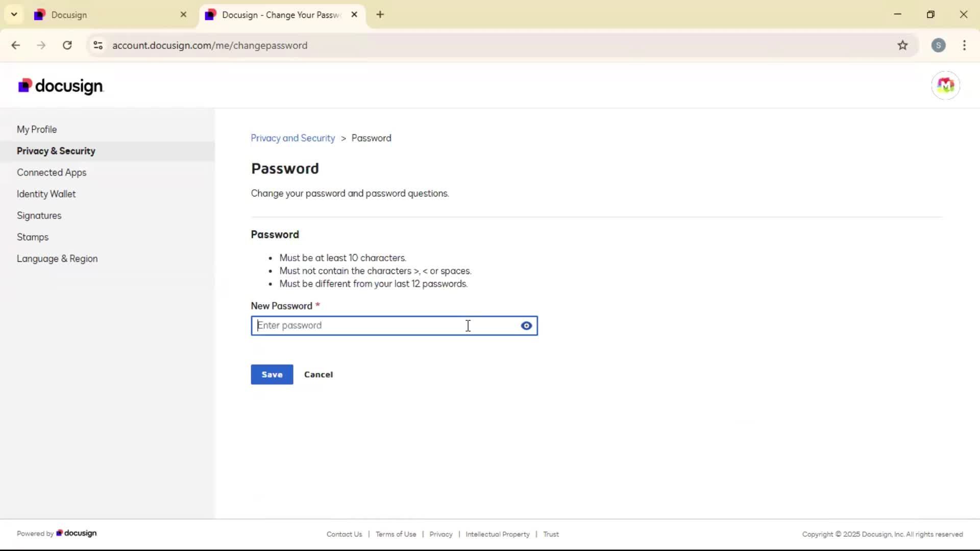Screen dimensions: 980x551
Task: Reload the current page
Action: 67,45
